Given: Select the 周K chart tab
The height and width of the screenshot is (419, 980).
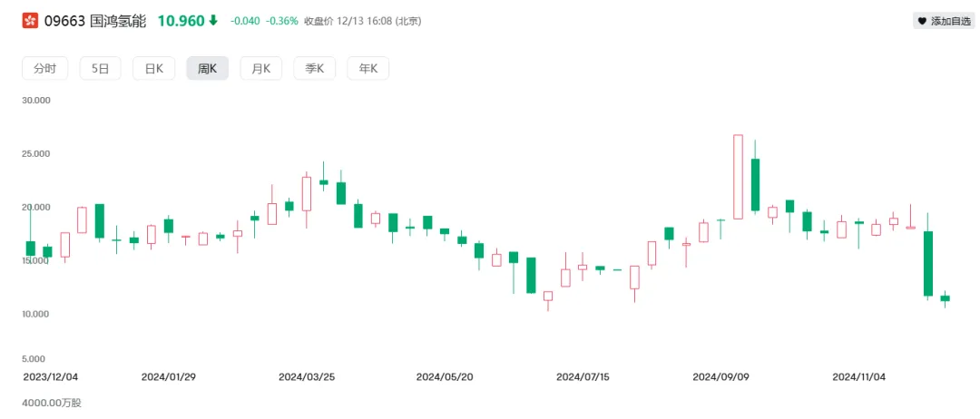Looking at the screenshot, I should coord(208,68).
